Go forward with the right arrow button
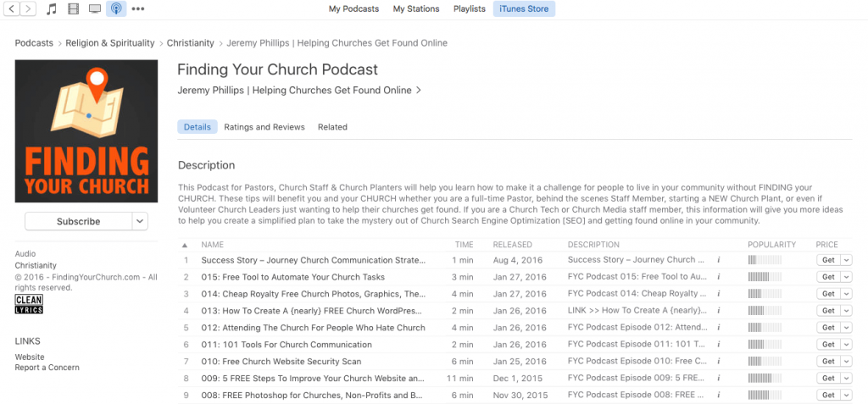This screenshot has height=404, width=868. tap(28, 8)
